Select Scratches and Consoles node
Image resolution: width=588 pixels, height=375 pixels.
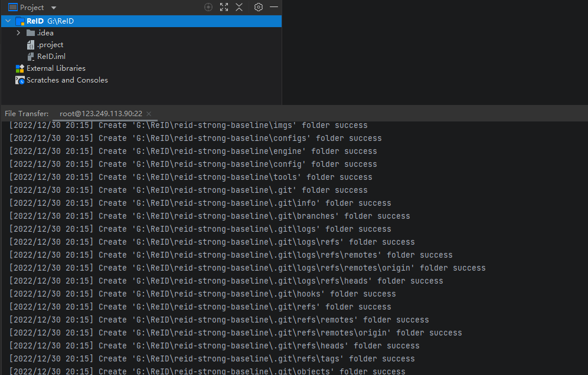(x=67, y=80)
